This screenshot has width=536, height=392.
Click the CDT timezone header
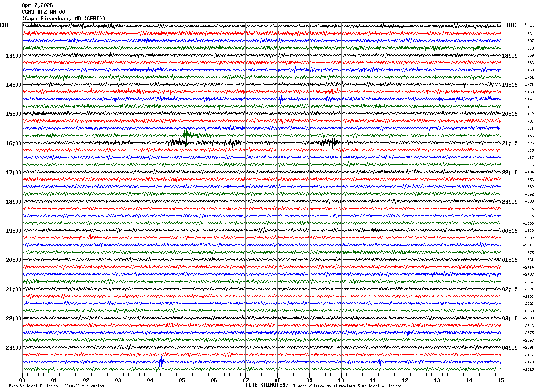pyautogui.click(x=4, y=25)
